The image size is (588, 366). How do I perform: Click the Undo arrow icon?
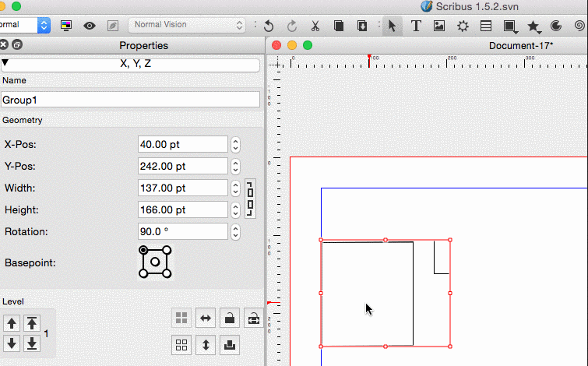[269, 26]
